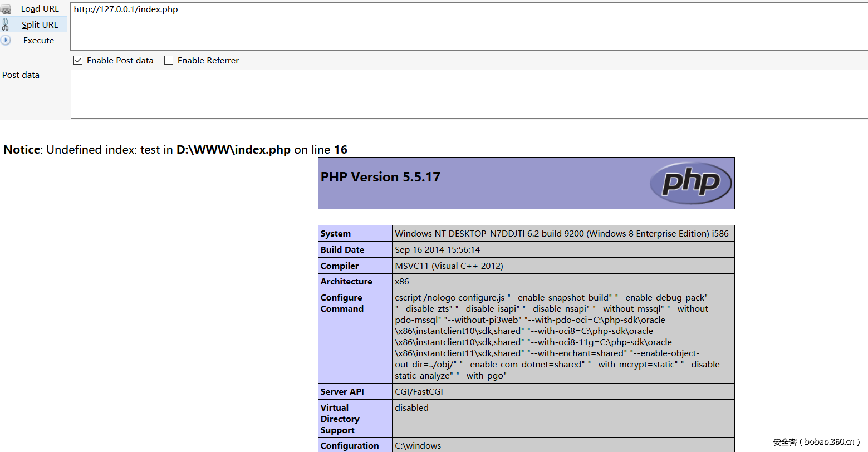Select the System row value cell

561,234
